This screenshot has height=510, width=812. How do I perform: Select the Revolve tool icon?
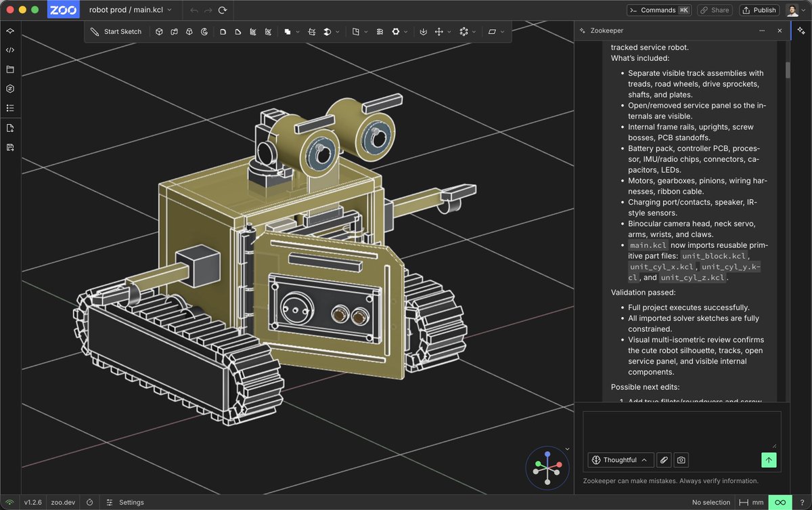[204, 32]
